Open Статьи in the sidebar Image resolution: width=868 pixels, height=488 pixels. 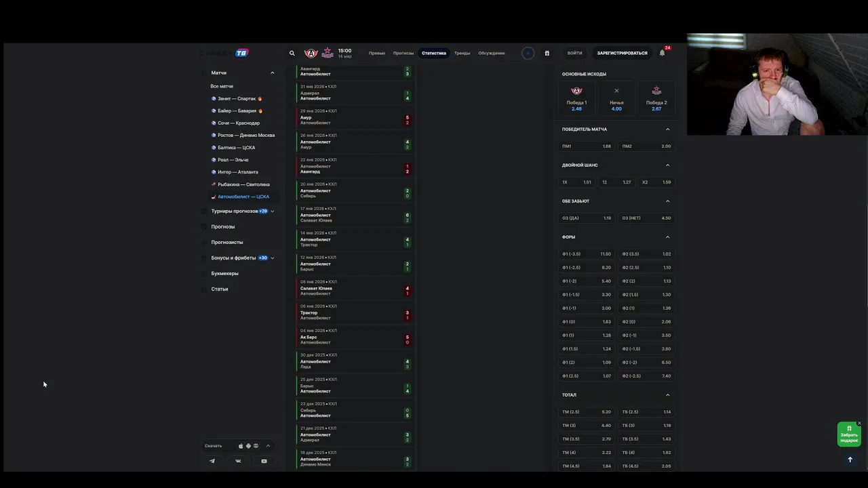click(x=220, y=289)
